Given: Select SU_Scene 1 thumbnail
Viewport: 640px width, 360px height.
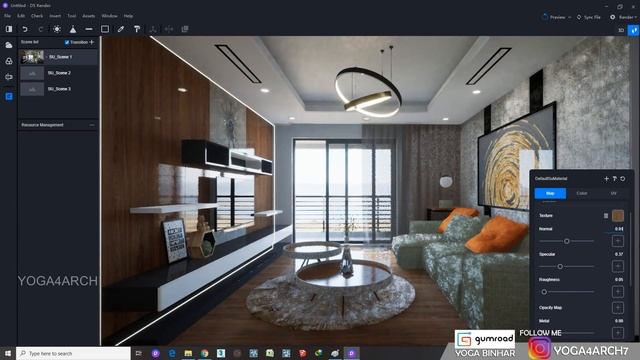Looking at the screenshot, I should [32, 57].
